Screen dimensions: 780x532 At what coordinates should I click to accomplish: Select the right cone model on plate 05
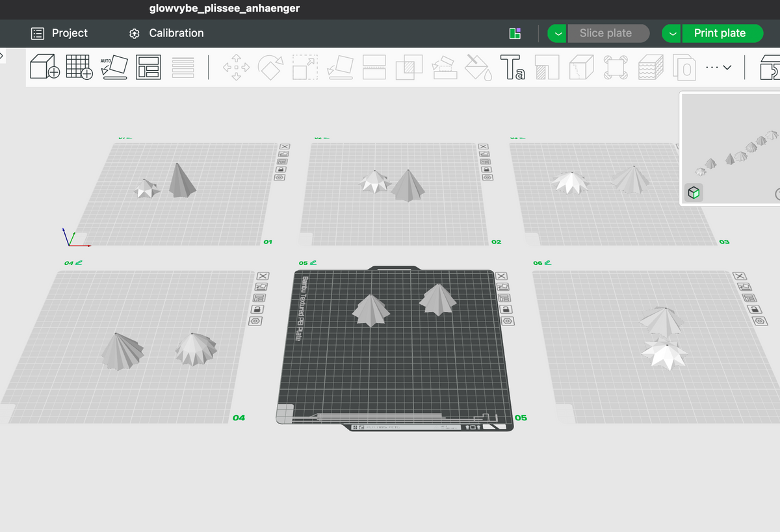[x=437, y=299]
